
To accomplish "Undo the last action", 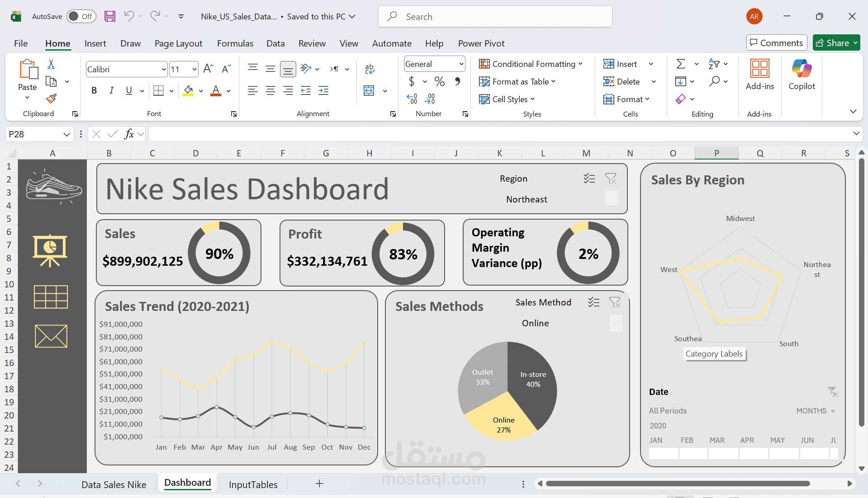I will (129, 16).
